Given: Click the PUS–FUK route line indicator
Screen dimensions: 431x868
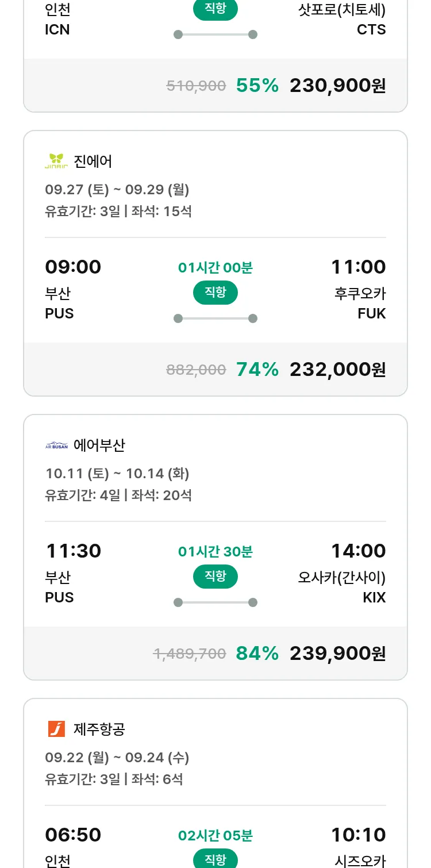Looking at the screenshot, I should tap(215, 318).
